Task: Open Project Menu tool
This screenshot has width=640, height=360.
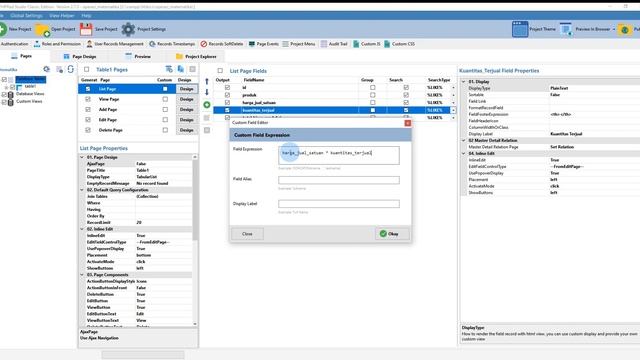Action: tap(299, 44)
